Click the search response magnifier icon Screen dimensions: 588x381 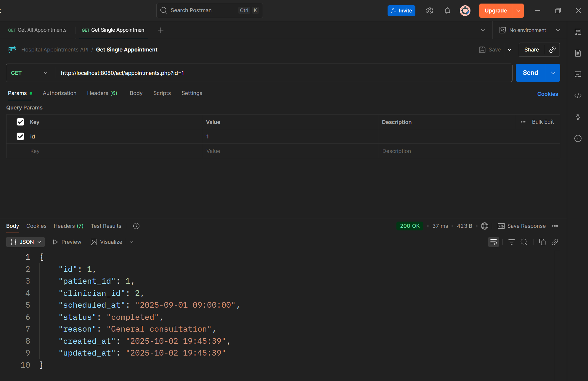(524, 242)
